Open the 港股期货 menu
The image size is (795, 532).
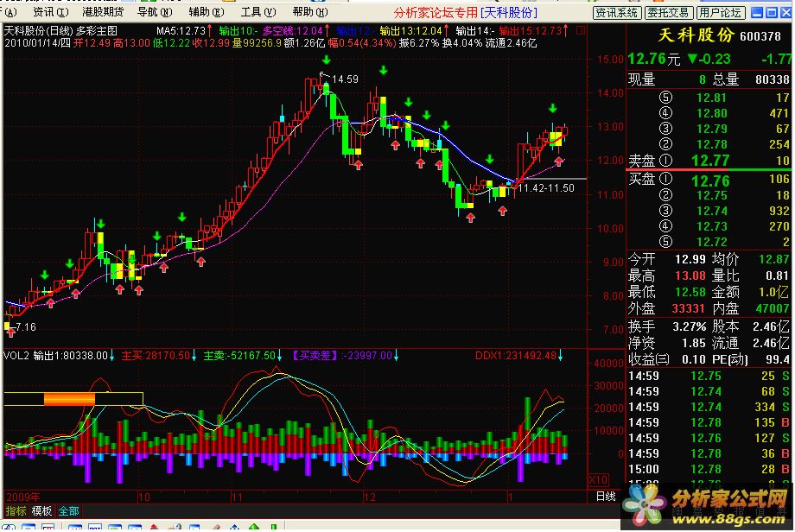(x=103, y=11)
